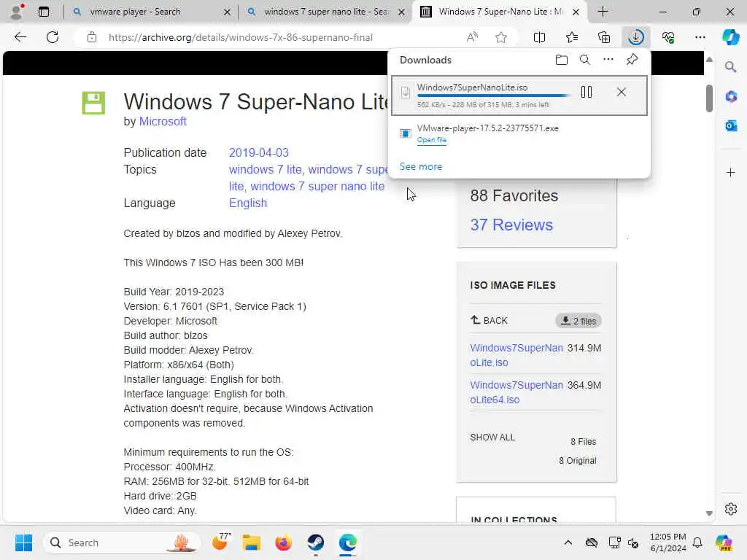Select the VMware-player-17.5.2 download entry

click(x=519, y=134)
